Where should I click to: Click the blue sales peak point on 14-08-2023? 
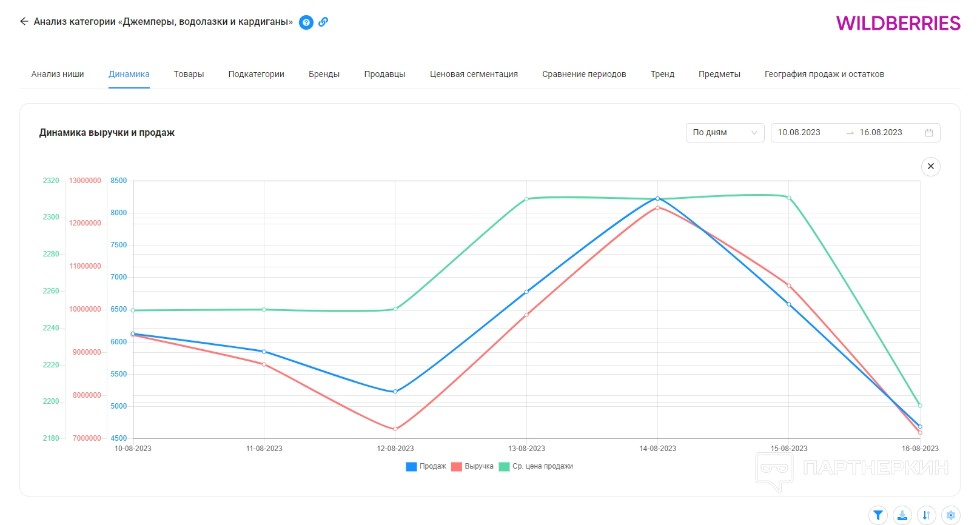point(657,199)
